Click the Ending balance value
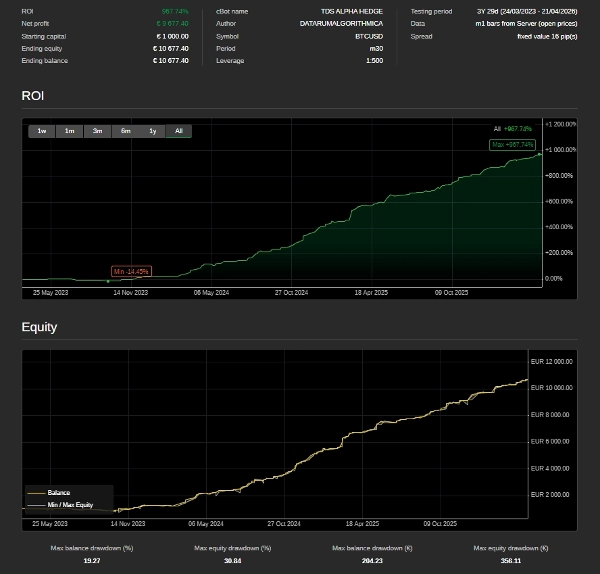This screenshot has width=600, height=574. (171, 61)
